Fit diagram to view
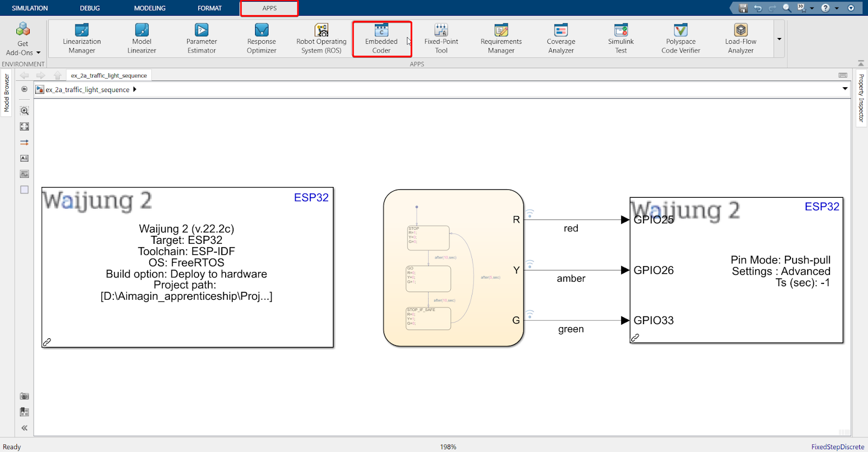868x452 pixels. pos(24,126)
